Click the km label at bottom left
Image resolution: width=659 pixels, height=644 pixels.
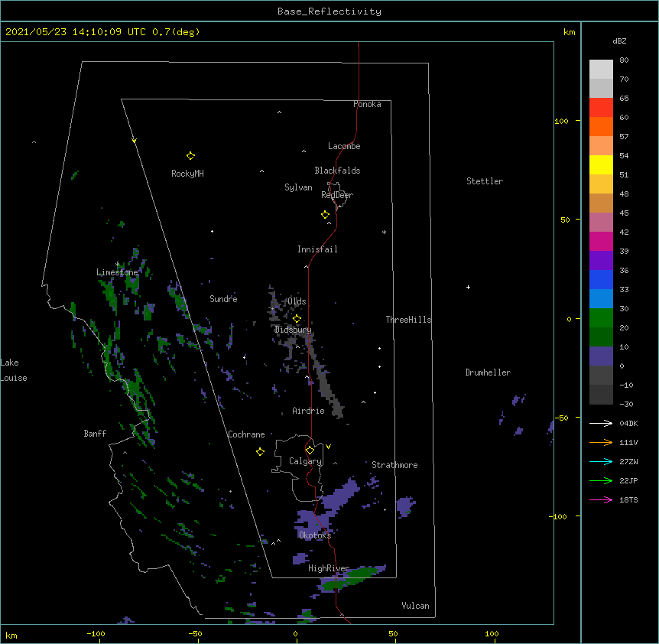pyautogui.click(x=11, y=636)
